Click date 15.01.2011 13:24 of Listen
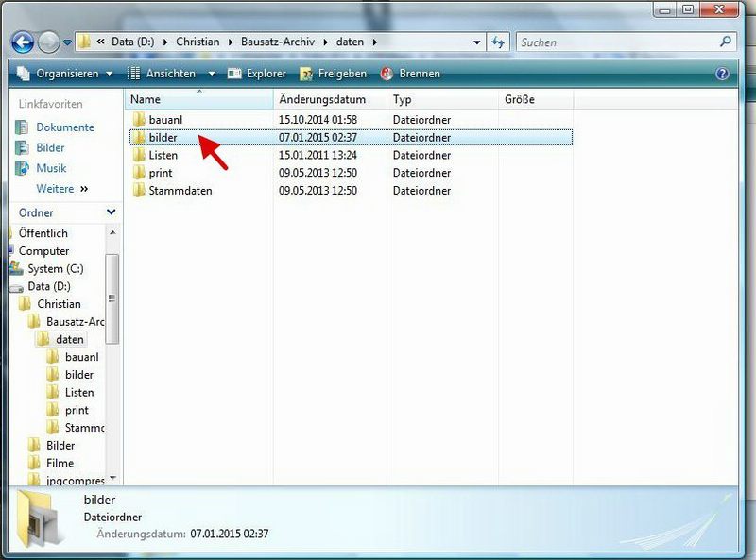756x560 pixels. pyautogui.click(x=318, y=155)
